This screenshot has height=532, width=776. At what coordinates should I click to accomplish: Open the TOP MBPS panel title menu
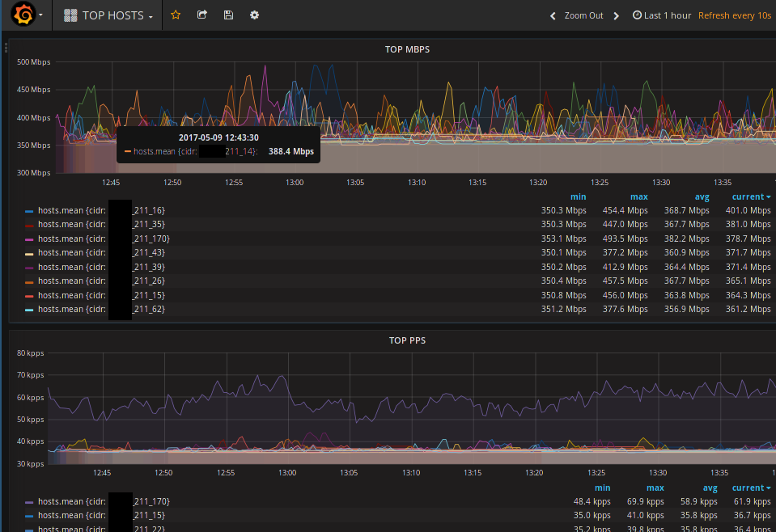407,49
